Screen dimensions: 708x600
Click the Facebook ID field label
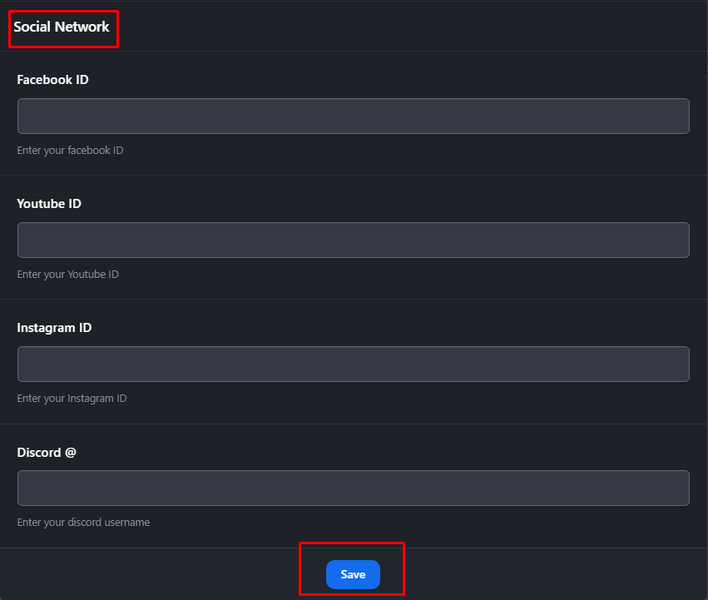(x=53, y=80)
